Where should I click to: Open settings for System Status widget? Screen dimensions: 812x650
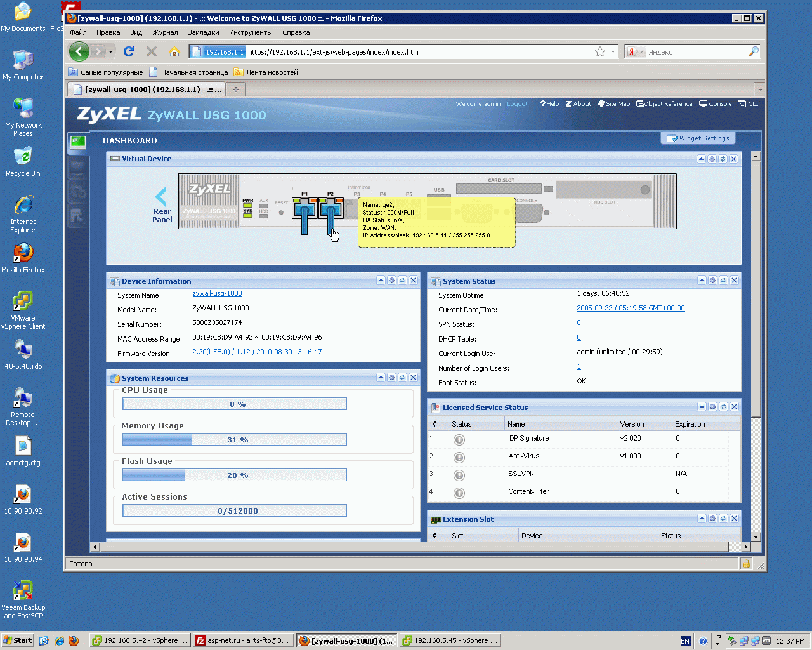coord(712,281)
